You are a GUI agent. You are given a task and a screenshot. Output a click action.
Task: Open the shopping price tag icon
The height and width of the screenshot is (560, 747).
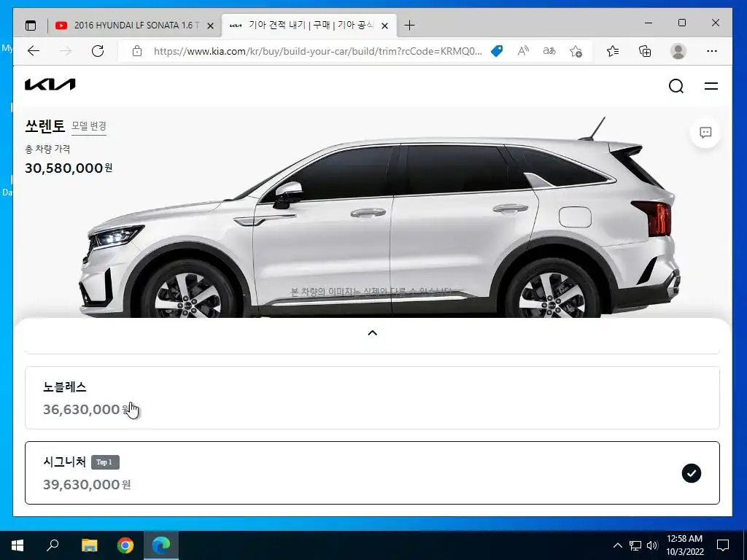tap(496, 51)
